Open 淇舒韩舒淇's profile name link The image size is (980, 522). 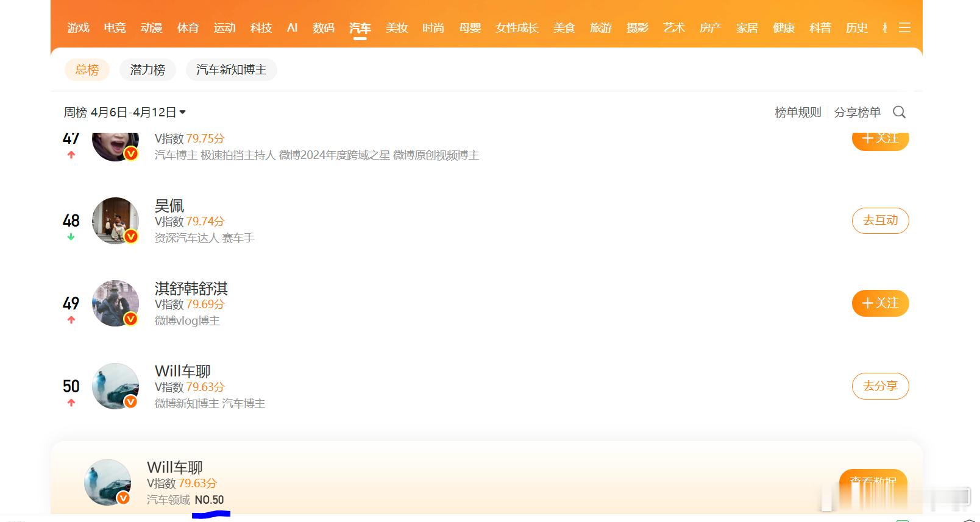[191, 289]
